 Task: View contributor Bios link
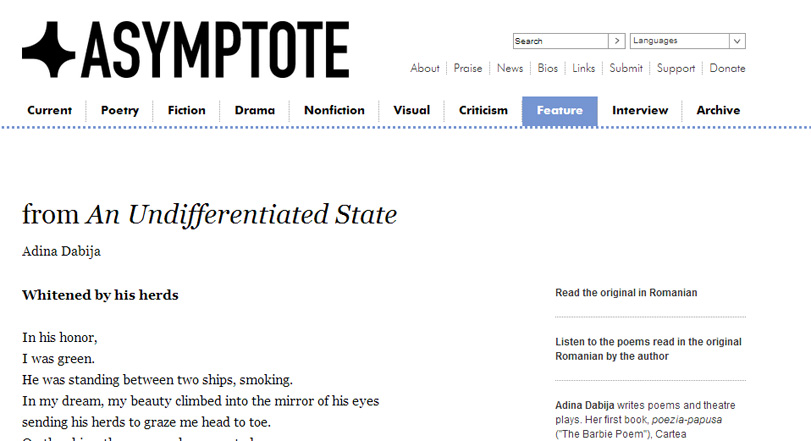point(547,68)
